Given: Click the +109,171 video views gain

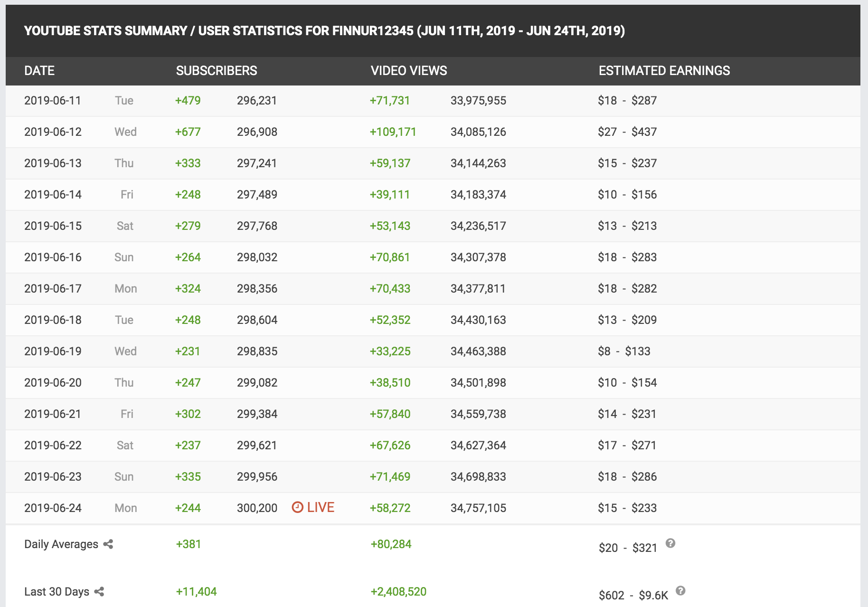Looking at the screenshot, I should point(393,132).
